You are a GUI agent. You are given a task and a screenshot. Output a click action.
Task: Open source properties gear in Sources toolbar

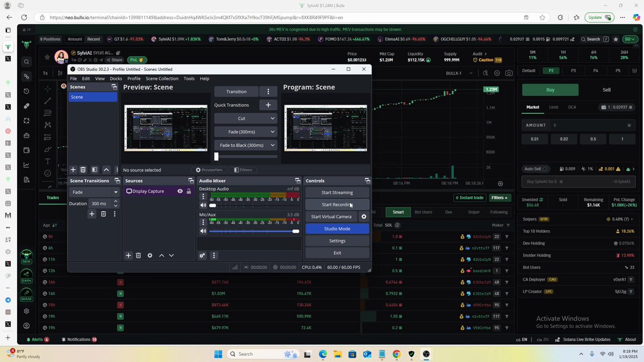[150, 255]
